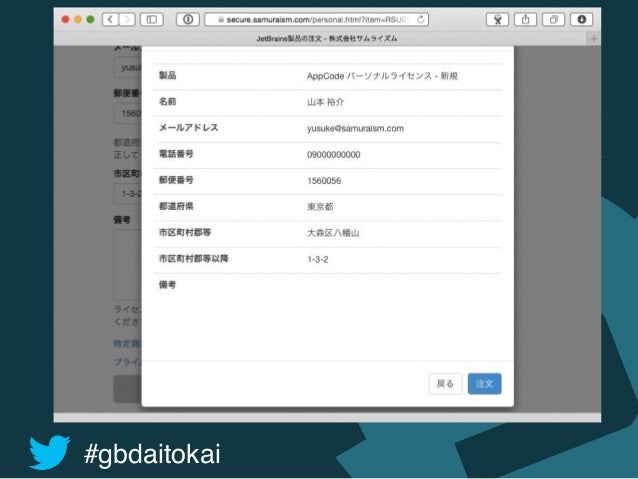Click the phone number 09000000000
This screenshot has width=638, height=479.
334,155
